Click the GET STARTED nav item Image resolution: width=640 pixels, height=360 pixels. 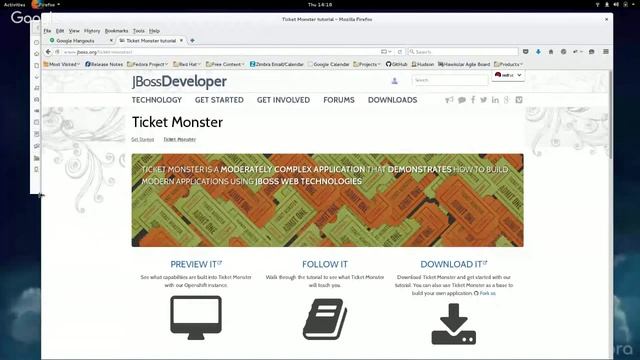click(x=219, y=100)
